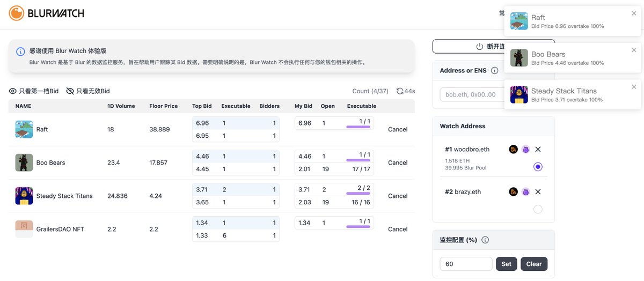
Task: Click Steady Stack Titans 3.65 bid row
Action: [236, 202]
